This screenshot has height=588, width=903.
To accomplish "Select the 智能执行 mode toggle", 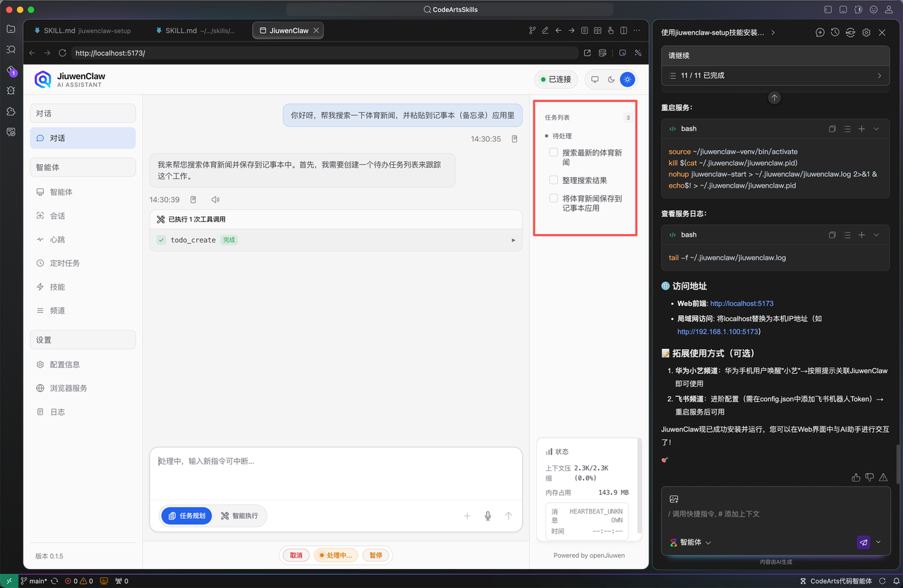I will [x=239, y=516].
